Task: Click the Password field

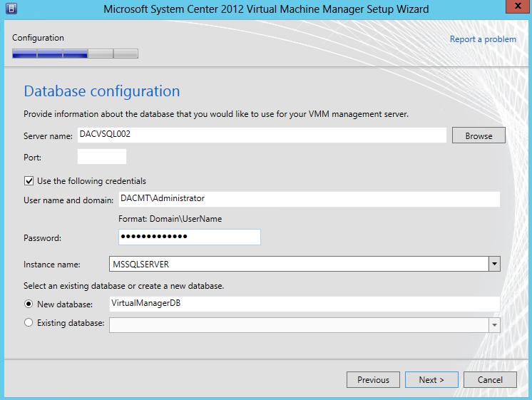Action: coord(189,237)
